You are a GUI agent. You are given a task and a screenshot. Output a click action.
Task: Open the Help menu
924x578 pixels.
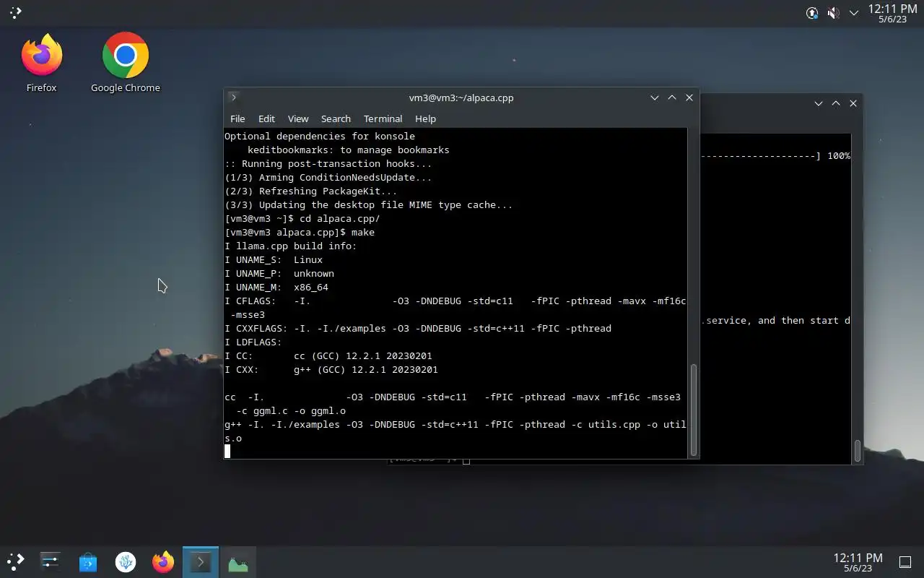(x=425, y=118)
